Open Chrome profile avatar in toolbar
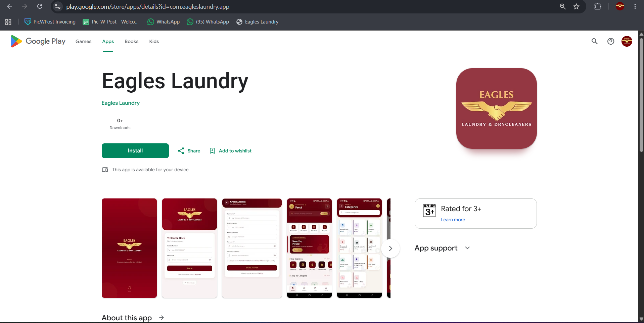The width and height of the screenshot is (644, 323). [x=620, y=6]
